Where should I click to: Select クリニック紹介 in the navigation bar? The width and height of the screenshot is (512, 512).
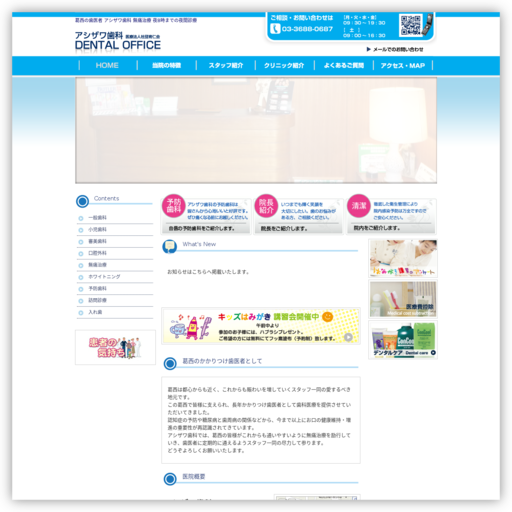284,65
